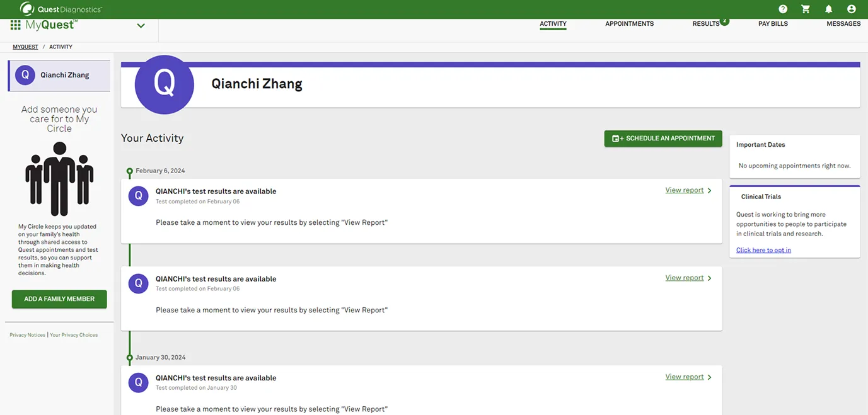This screenshot has height=415, width=868.
Task: Click Schedule an Appointment button
Action: coord(663,139)
